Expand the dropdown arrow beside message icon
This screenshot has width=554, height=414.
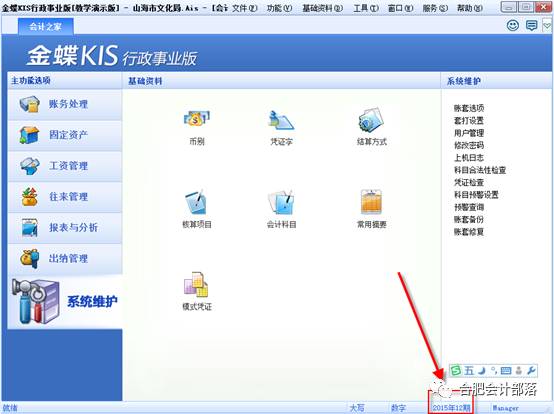pos(547,26)
